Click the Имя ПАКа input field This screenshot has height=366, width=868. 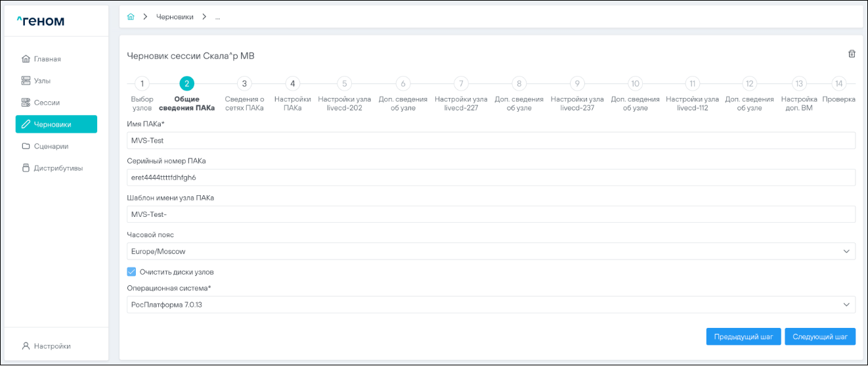point(490,141)
